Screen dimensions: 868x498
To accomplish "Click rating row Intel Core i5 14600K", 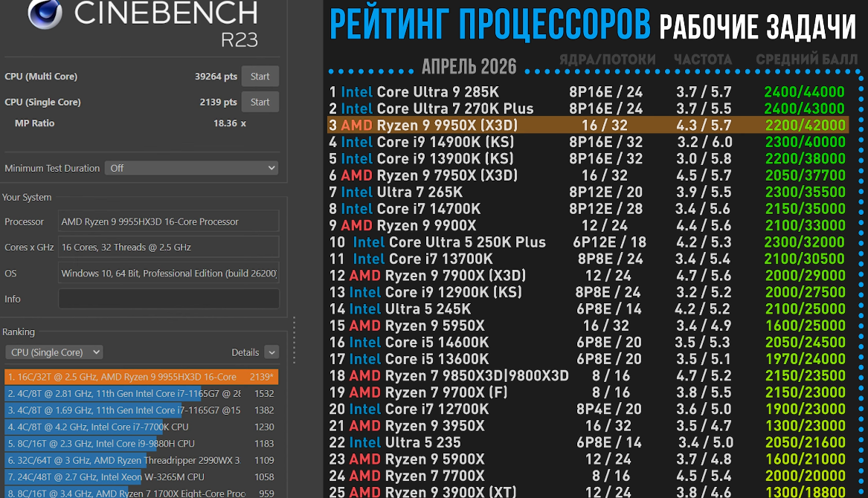I will (x=588, y=342).
